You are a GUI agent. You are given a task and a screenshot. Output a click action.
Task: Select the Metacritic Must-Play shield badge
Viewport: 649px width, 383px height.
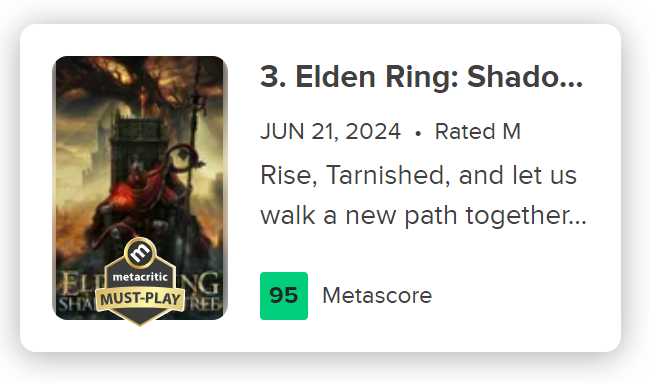coord(140,282)
